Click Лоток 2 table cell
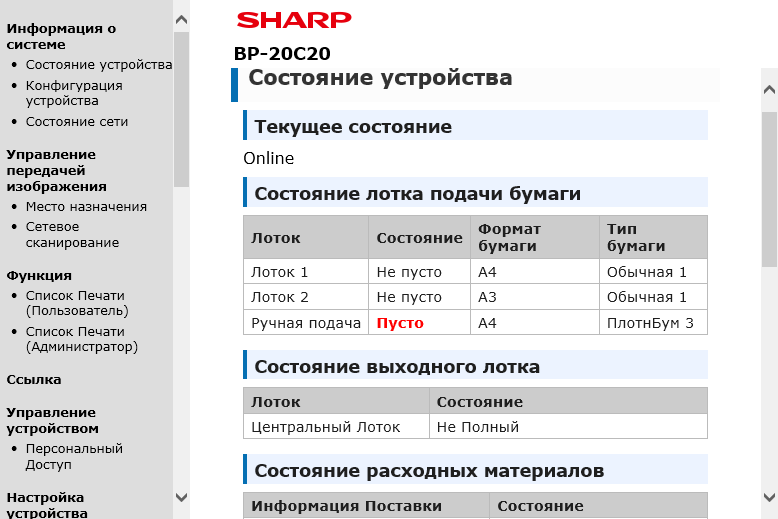The height and width of the screenshot is (519, 778). click(306, 297)
